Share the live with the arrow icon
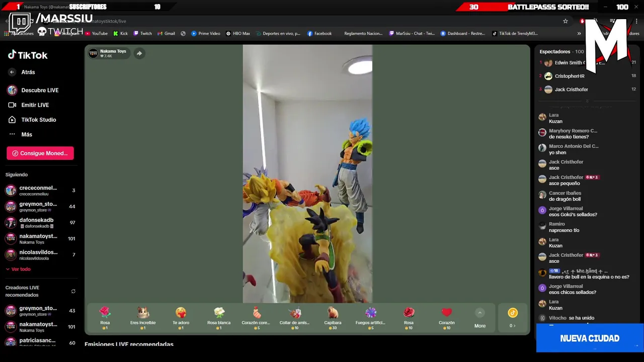644x362 pixels. pyautogui.click(x=139, y=53)
